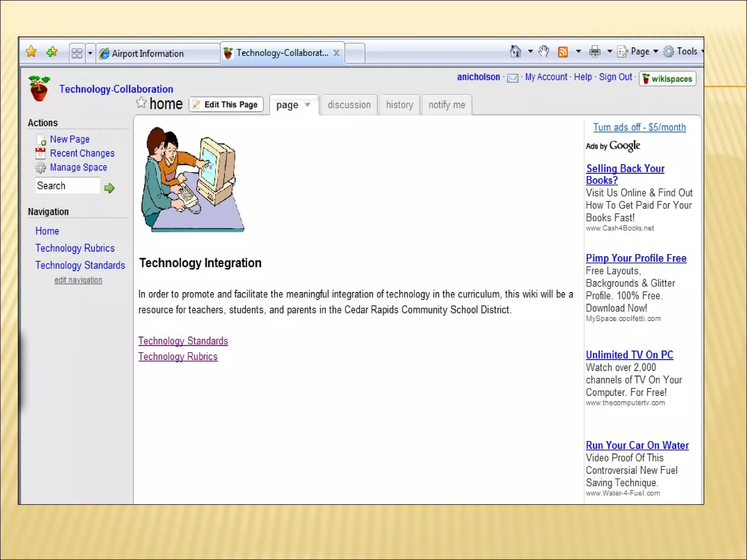Click the green search go arrow
The height and width of the screenshot is (560, 747).
pyautogui.click(x=109, y=188)
